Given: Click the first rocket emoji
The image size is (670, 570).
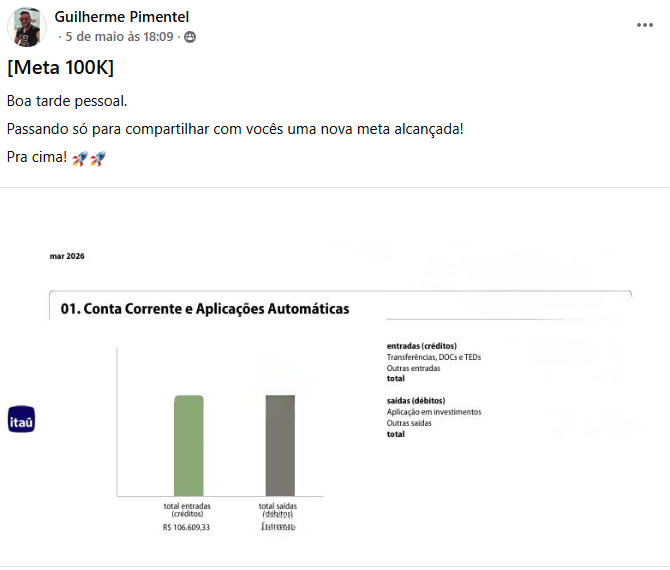Looking at the screenshot, I should (x=80, y=159).
